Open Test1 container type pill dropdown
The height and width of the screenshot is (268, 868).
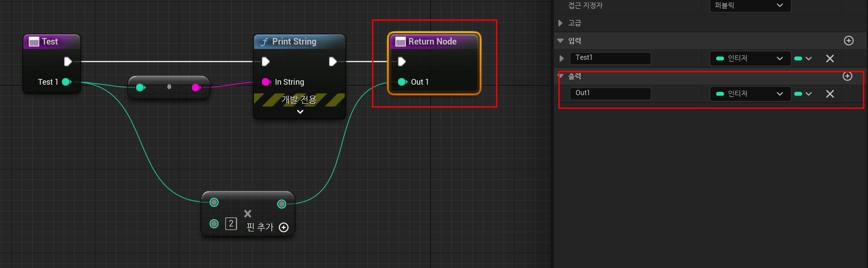tap(803, 58)
